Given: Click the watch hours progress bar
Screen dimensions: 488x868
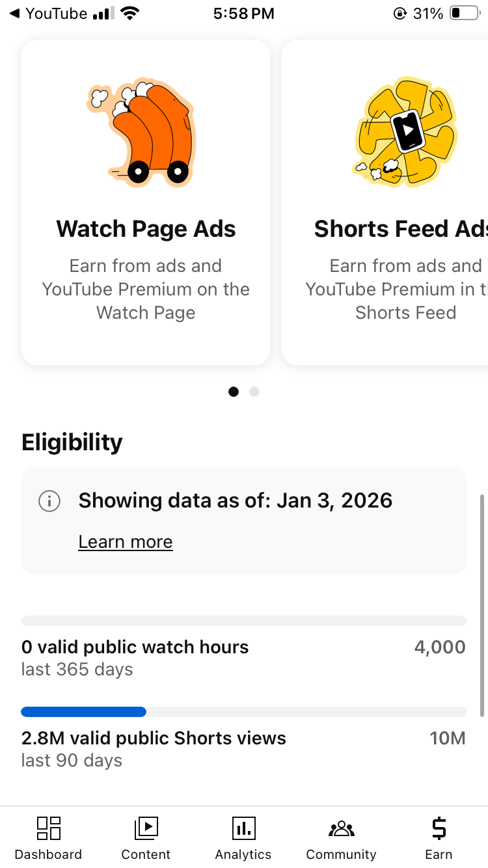Looking at the screenshot, I should tap(243, 621).
